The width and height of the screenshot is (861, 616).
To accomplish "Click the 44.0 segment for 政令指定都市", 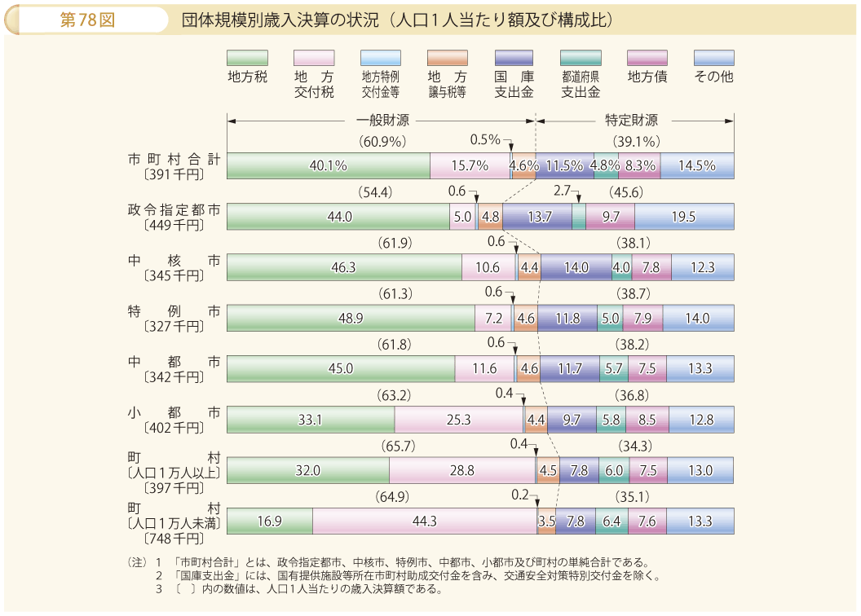I will [x=338, y=217].
